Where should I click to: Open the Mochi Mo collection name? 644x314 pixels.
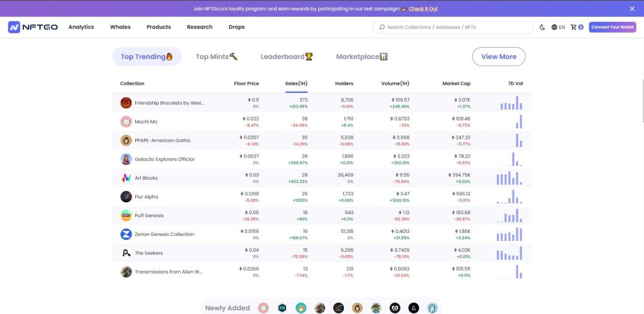tap(146, 122)
